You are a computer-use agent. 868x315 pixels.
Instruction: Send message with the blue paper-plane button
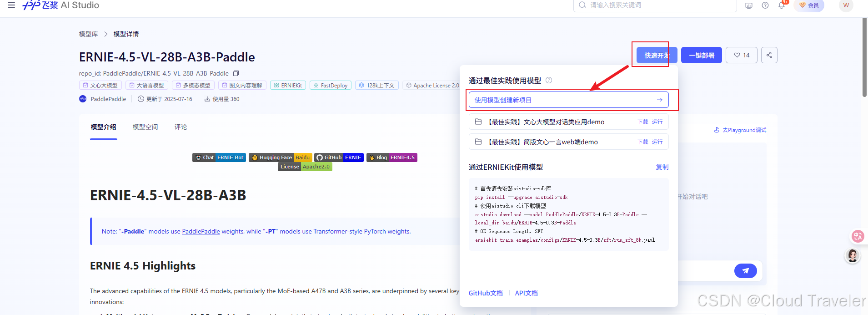746,271
